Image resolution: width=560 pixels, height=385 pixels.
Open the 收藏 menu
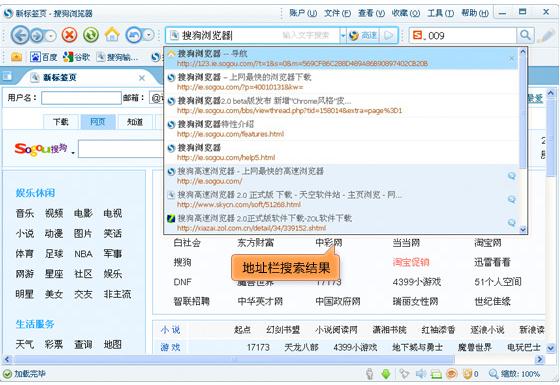click(x=405, y=13)
